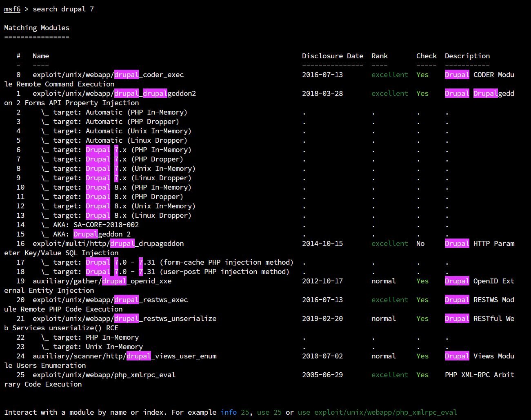Click the 2019-02-20 disclosure date
Viewport: 531px width, 420px height.
[x=322, y=318]
